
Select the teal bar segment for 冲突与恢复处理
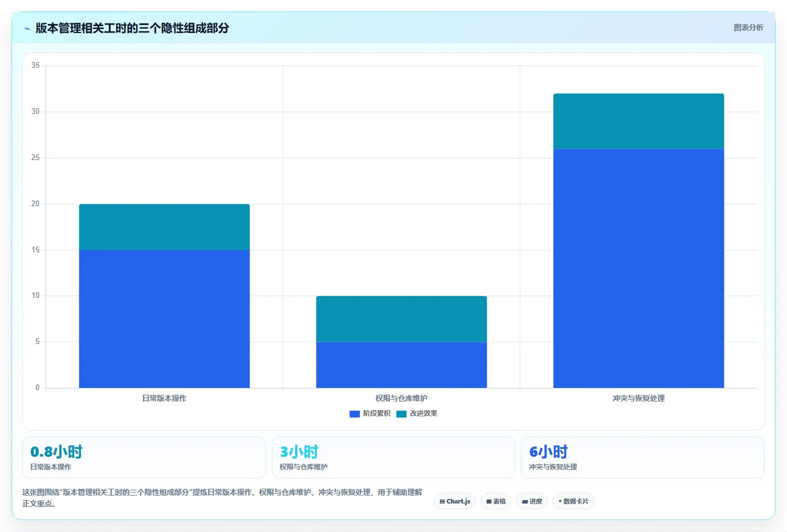click(x=638, y=121)
